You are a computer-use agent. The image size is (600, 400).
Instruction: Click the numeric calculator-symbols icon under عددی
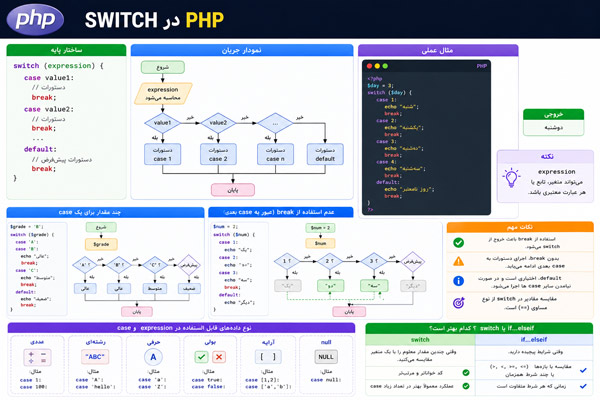(x=37, y=357)
